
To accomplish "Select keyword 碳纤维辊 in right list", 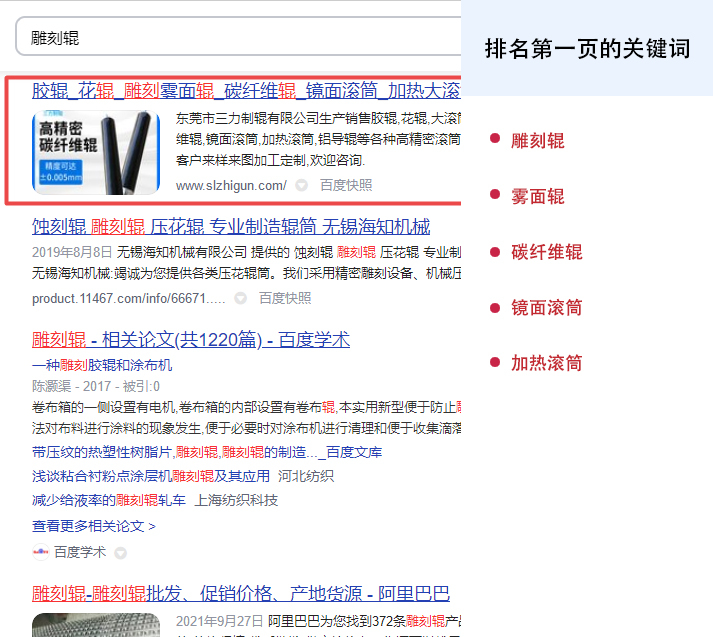I will 547,252.
